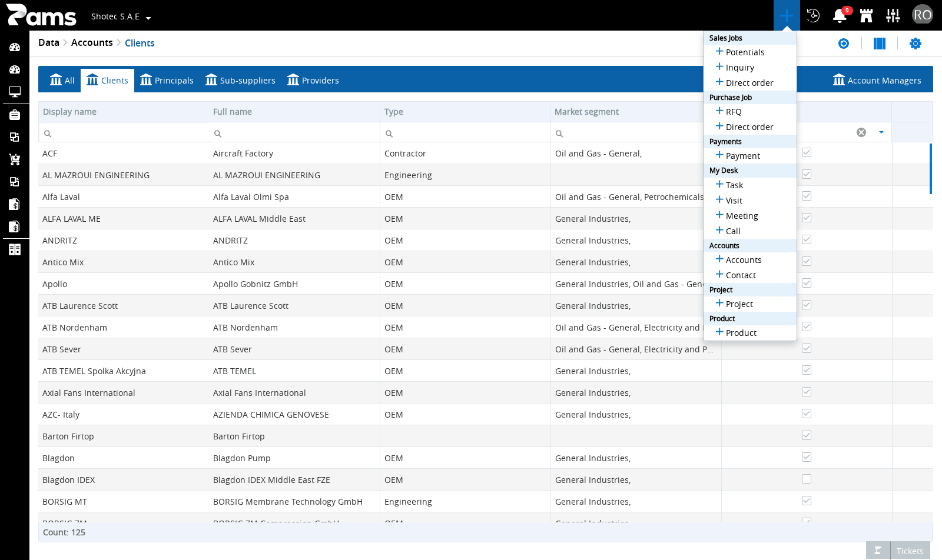Click the plus icon beside Task

click(x=719, y=184)
